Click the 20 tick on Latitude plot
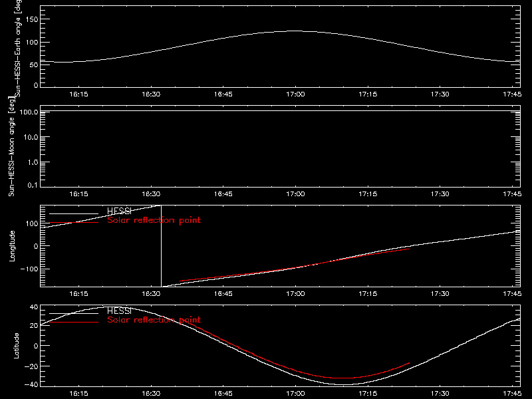The width and height of the screenshot is (532, 399). (x=34, y=325)
